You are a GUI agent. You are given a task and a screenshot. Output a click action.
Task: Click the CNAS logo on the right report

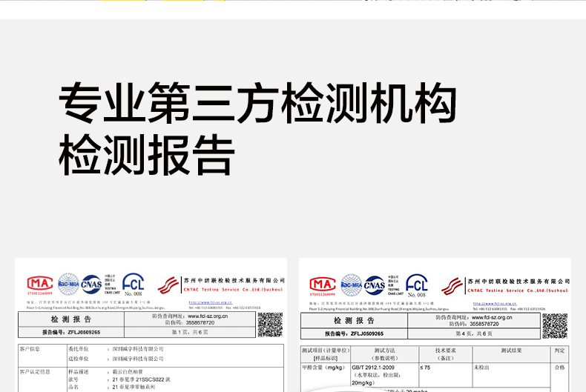(375, 285)
